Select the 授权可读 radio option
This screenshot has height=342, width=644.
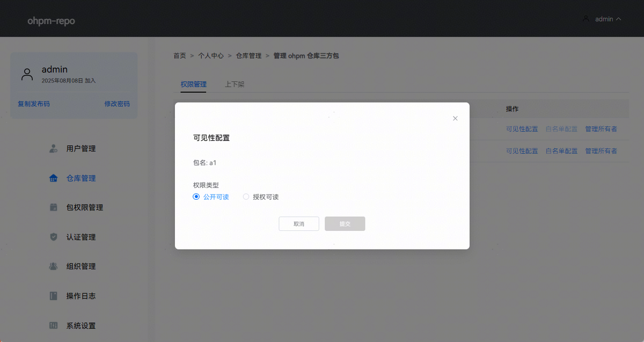click(x=246, y=197)
